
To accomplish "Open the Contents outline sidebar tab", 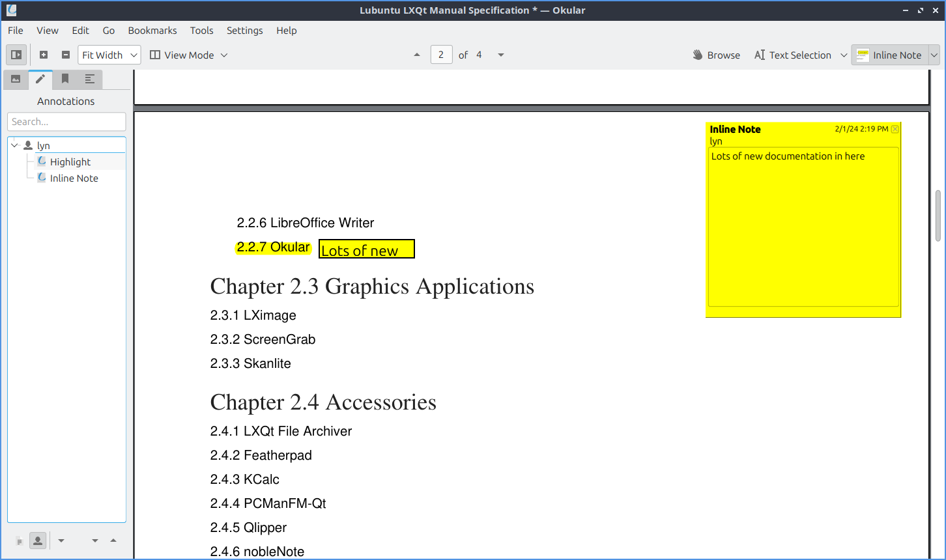I will (x=90, y=79).
